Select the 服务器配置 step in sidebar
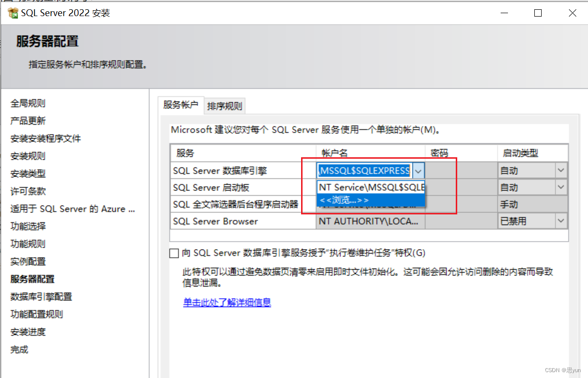This screenshot has height=378, width=588. (x=32, y=279)
